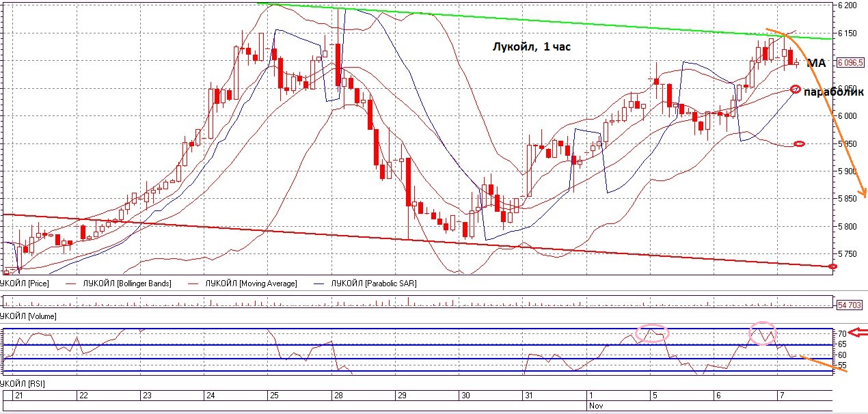
Task: Click the 5 900 price axis label
Action: point(847,171)
